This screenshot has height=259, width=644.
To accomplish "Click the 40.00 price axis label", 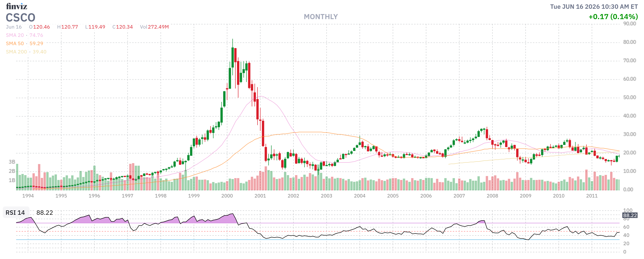I will [629, 116].
